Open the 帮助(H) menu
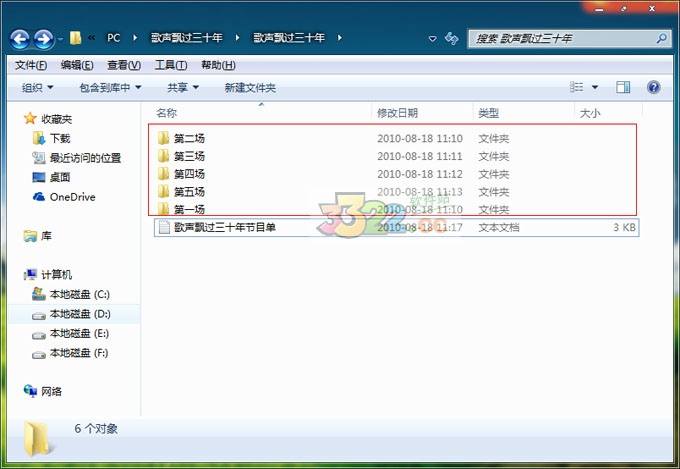 click(x=218, y=65)
